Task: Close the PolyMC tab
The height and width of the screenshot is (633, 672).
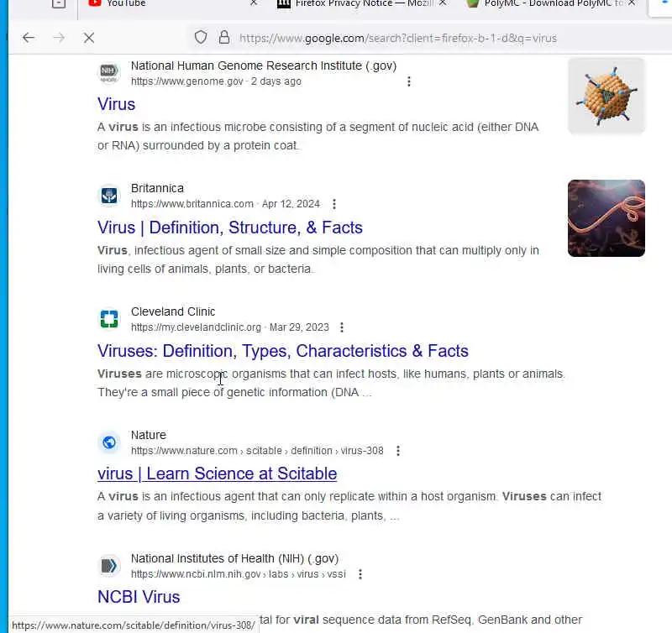Action: (632, 3)
